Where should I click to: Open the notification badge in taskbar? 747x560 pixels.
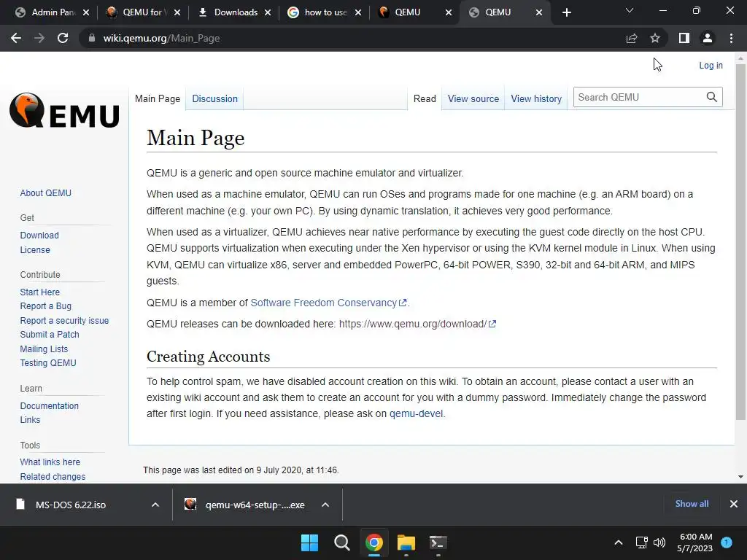click(727, 542)
